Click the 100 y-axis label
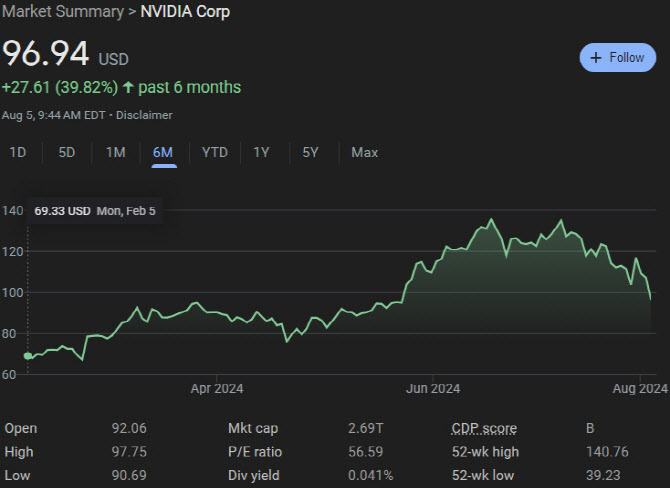This screenshot has width=670, height=488. pyautogui.click(x=12, y=293)
